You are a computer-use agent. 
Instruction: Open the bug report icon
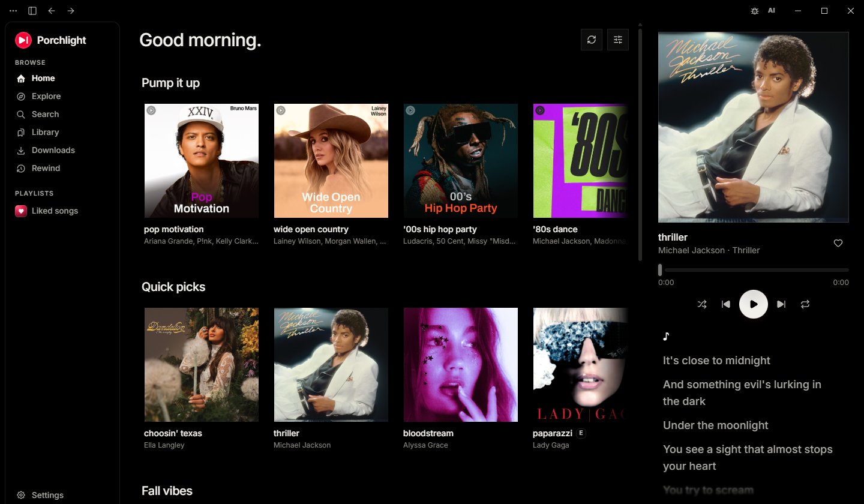tap(755, 11)
